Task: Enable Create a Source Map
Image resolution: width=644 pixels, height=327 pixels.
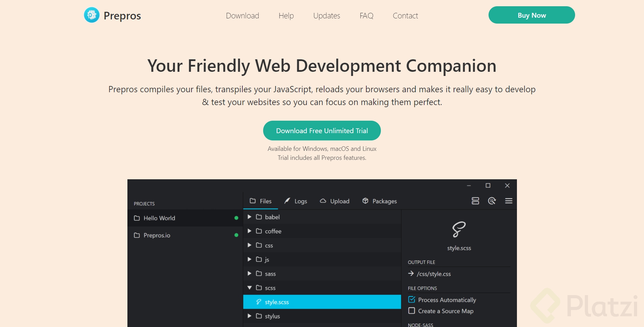Action: [x=412, y=311]
